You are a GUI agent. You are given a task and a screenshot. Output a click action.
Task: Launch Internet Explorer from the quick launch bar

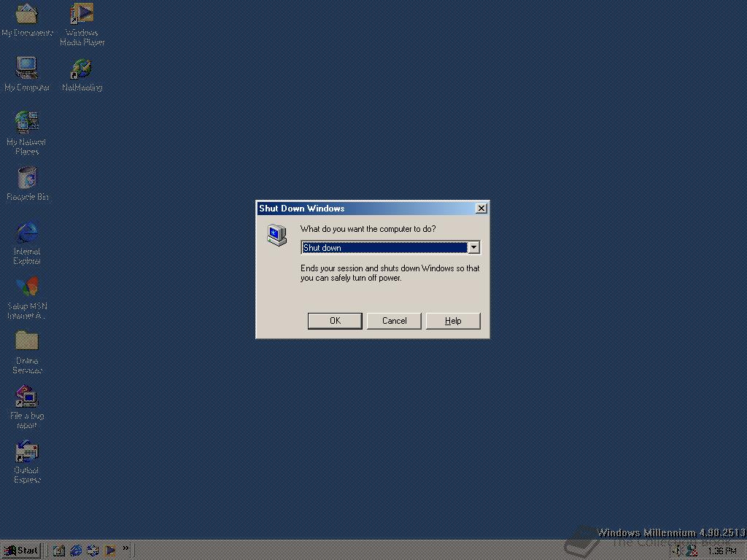(76, 551)
